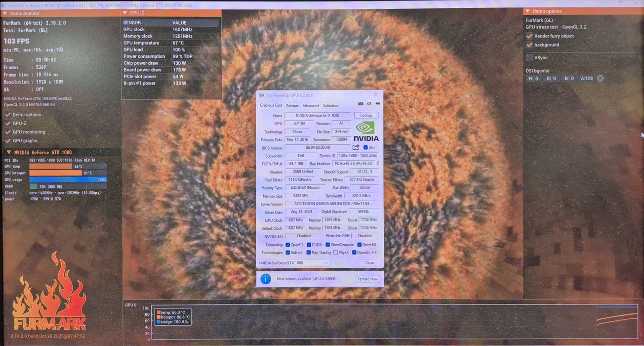The image size is (644, 346).
Task: Enable the VSync checkbox
Action: (x=529, y=58)
